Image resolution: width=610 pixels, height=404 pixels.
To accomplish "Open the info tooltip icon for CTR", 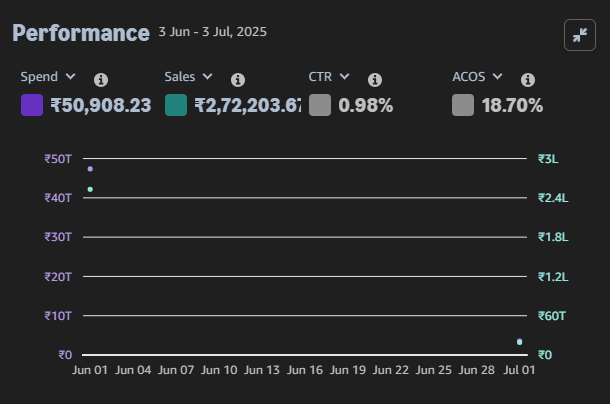I will click(375, 80).
